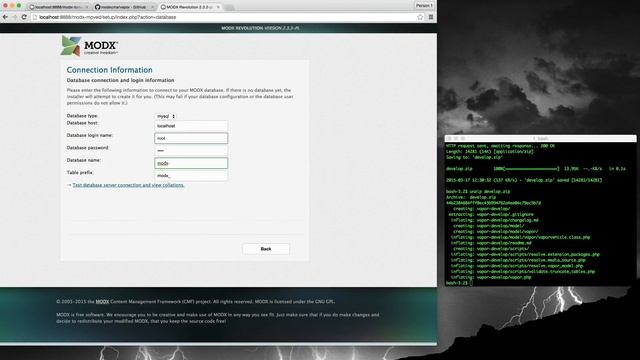Screen dimensions: 640x360
Task: Click the MODX logo
Action: (89, 46)
